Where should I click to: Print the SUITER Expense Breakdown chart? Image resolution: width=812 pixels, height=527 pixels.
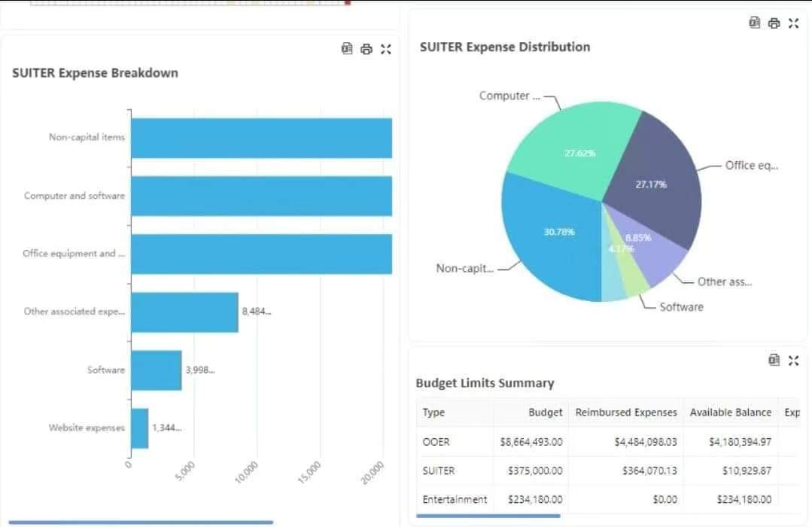[366, 49]
